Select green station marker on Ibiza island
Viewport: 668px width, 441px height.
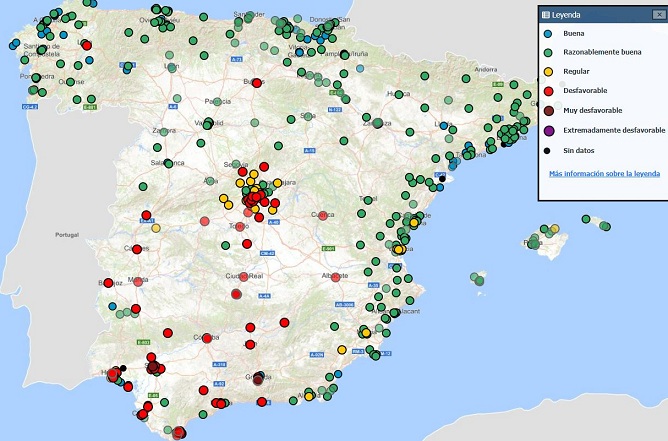480,280
